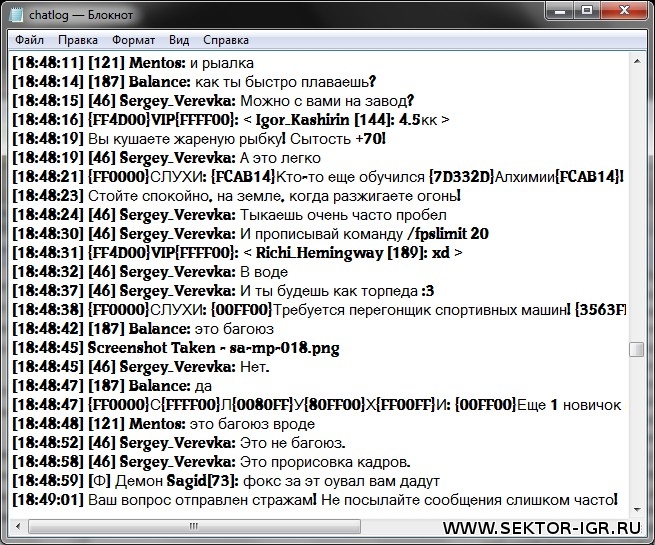Viewport: 655px width, 545px height.
Task: Open the Вид menu
Action: (179, 40)
